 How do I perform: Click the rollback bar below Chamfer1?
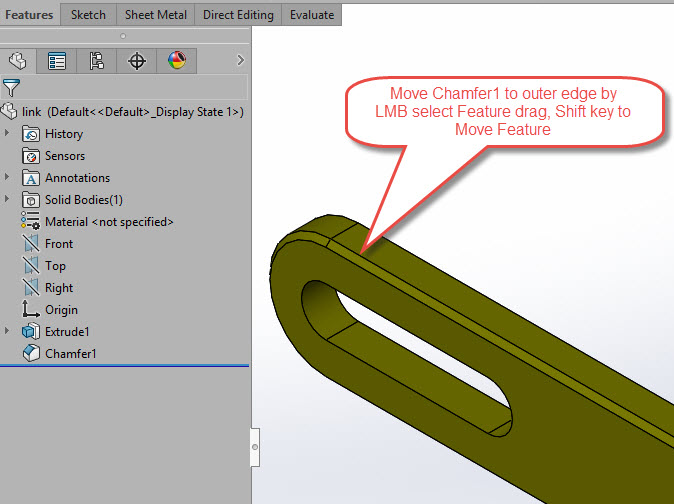point(125,366)
